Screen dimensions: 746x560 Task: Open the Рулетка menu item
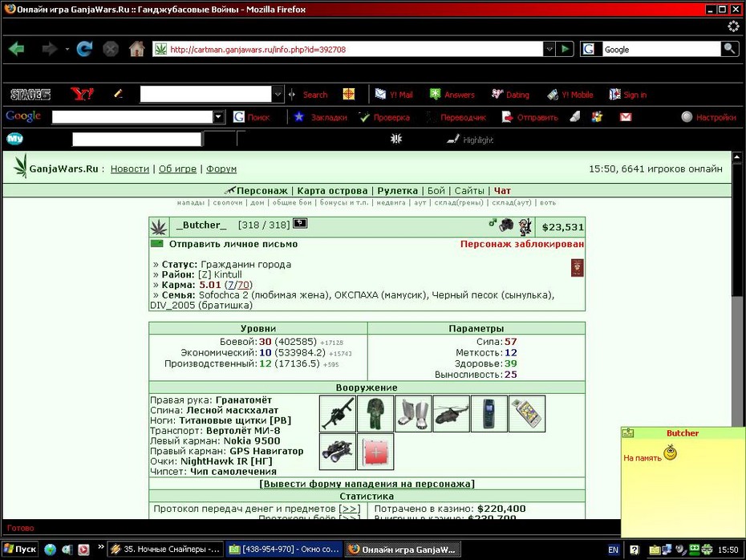click(x=397, y=191)
